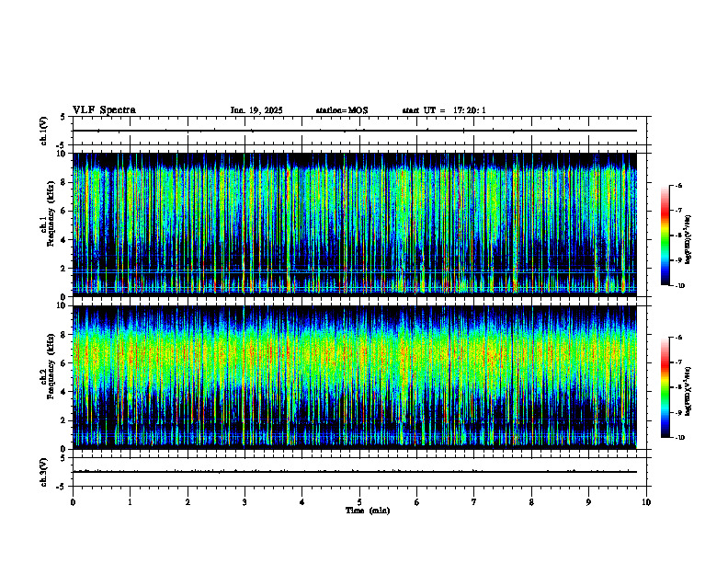Click inside the ch.2 spectrogram panel
Screen dimensions: 728x563
355,377
